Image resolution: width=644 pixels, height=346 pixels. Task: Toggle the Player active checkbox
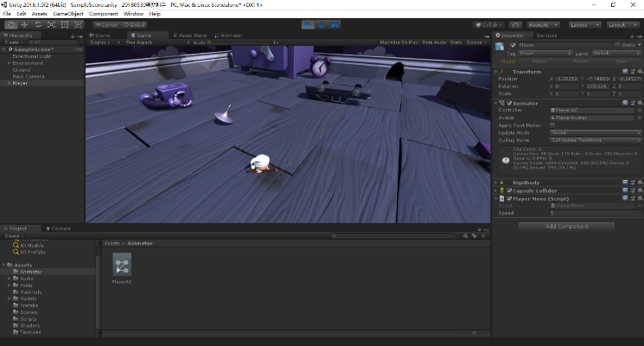coord(513,45)
